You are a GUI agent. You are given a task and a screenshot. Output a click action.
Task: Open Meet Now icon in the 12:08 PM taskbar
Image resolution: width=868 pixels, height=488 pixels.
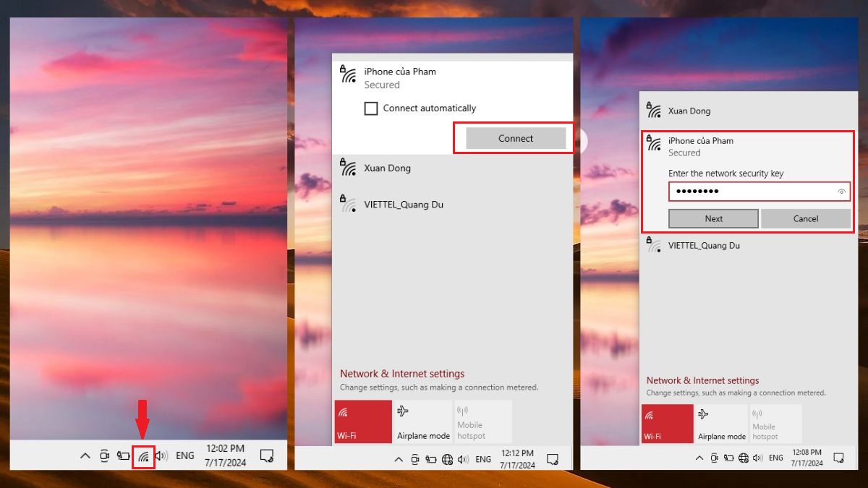pos(714,458)
